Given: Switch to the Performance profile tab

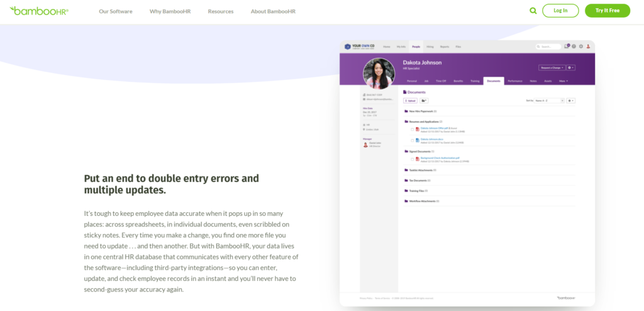Looking at the screenshot, I should pos(514,81).
